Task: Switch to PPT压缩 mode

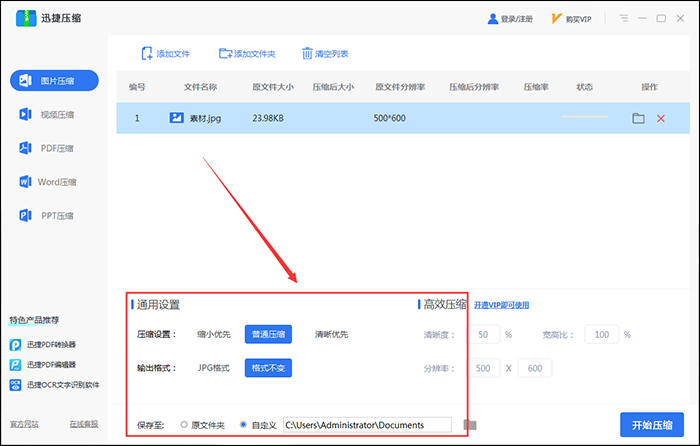Action: [46, 216]
